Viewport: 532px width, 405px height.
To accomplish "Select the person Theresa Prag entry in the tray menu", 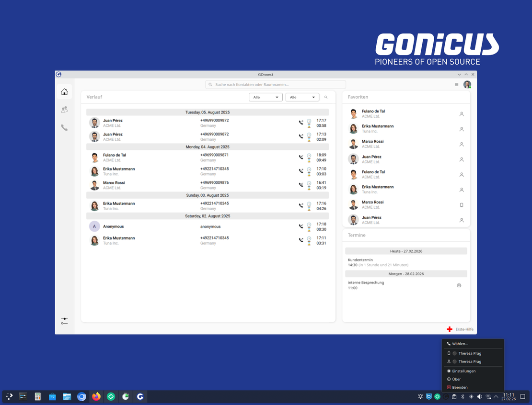I will pyautogui.click(x=473, y=361).
